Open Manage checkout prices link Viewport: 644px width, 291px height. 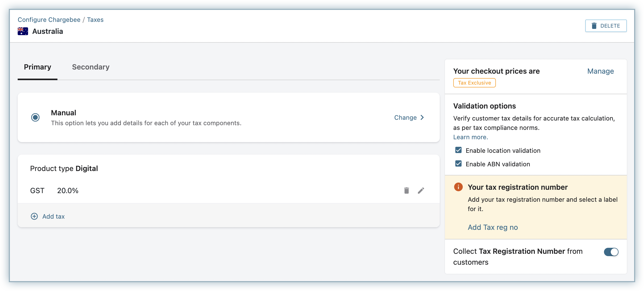600,71
